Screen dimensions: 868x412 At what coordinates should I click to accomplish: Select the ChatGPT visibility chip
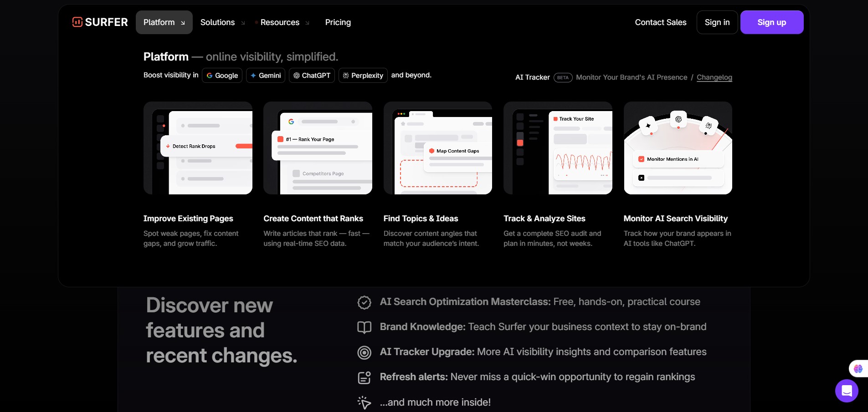312,75
